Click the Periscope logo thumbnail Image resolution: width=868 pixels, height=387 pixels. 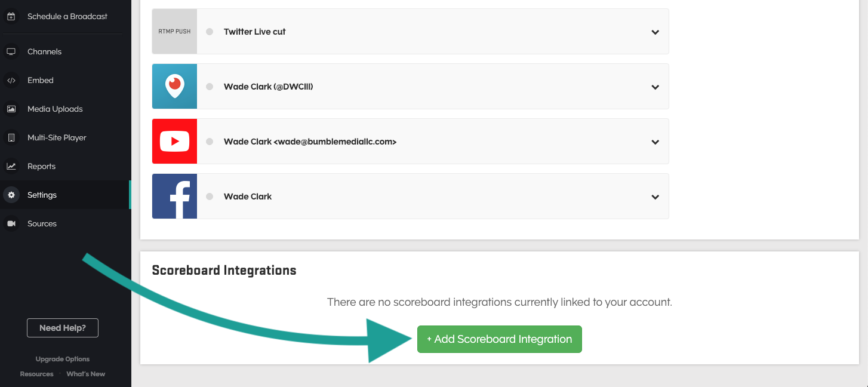[174, 87]
